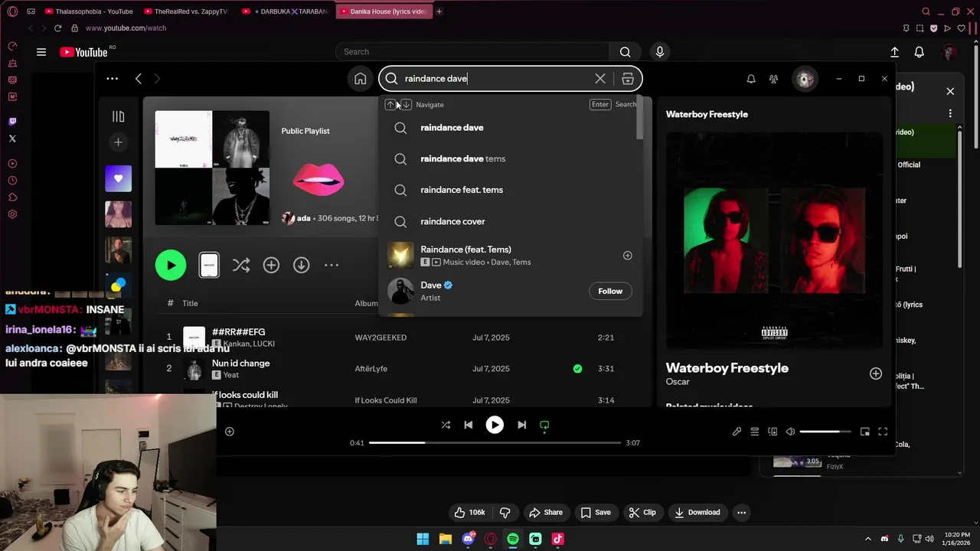Toggle shuffle in the player bar
The width and height of the screenshot is (980, 551).
pyautogui.click(x=446, y=425)
